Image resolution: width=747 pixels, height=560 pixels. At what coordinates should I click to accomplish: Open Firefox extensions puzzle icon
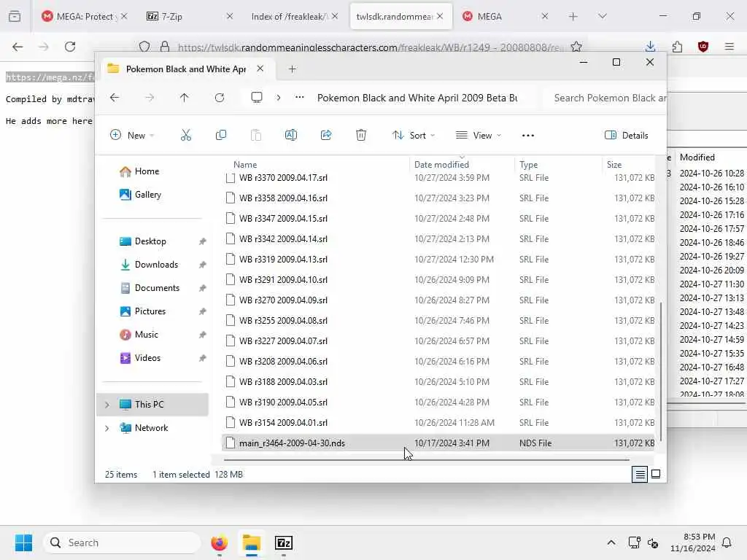pos(677,47)
